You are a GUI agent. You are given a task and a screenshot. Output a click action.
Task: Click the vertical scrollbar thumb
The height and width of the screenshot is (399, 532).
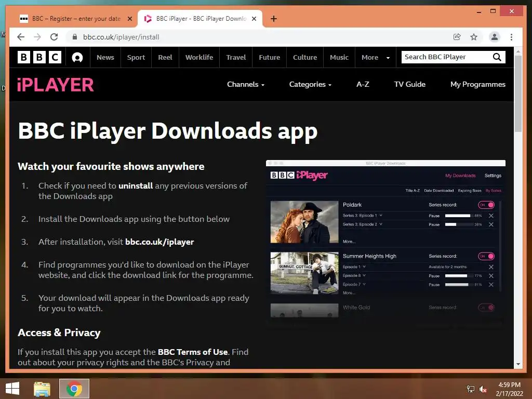[x=518, y=94]
